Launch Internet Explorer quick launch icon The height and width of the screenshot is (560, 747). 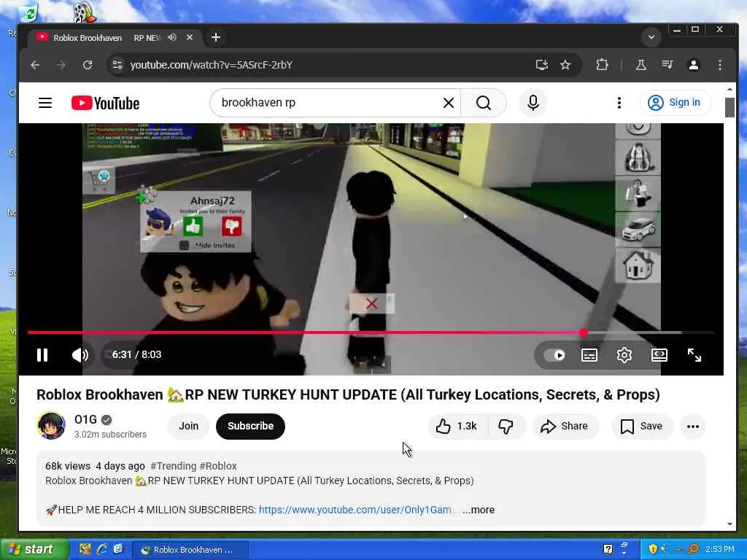click(x=102, y=550)
